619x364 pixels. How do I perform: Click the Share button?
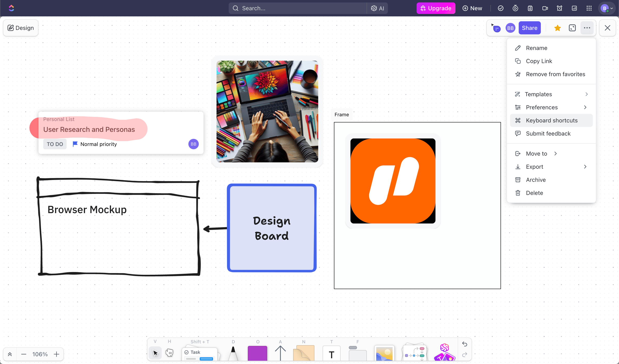point(530,28)
